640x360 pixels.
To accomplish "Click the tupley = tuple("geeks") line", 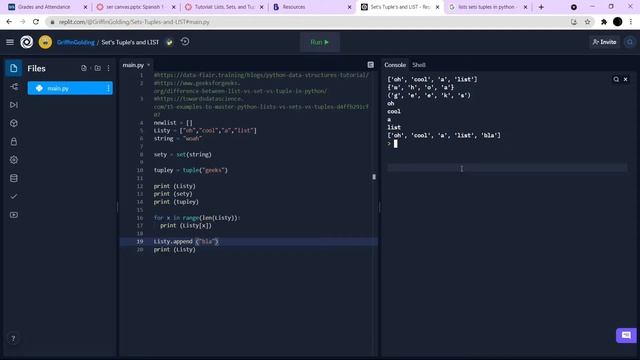I will 191,170.
